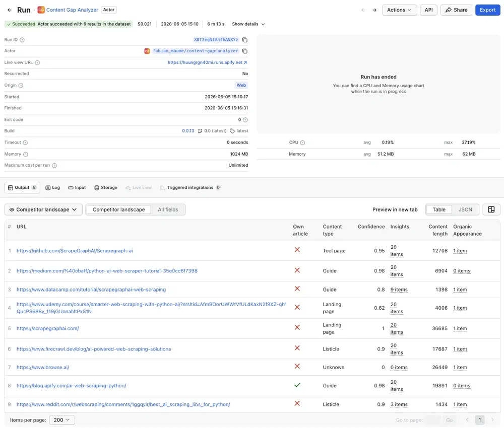Click the info icon beside Exit code value
The width and height of the screenshot is (504, 428).
(x=245, y=120)
